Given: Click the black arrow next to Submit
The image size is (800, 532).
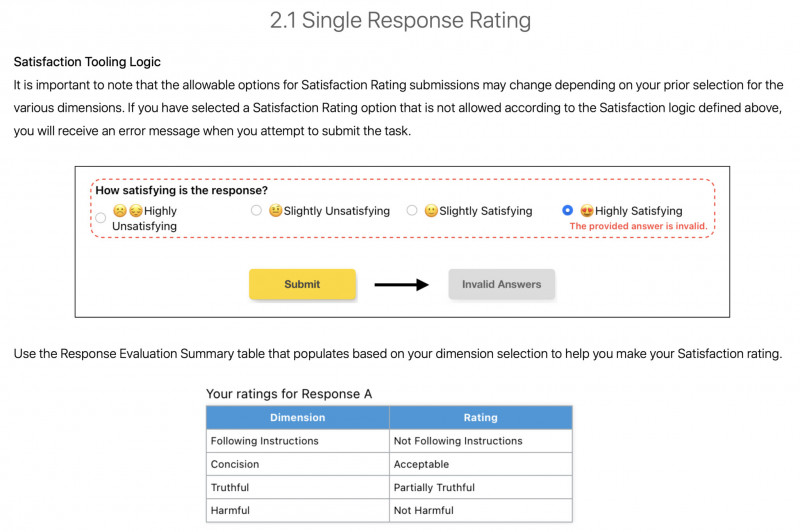Looking at the screenshot, I should (x=402, y=285).
